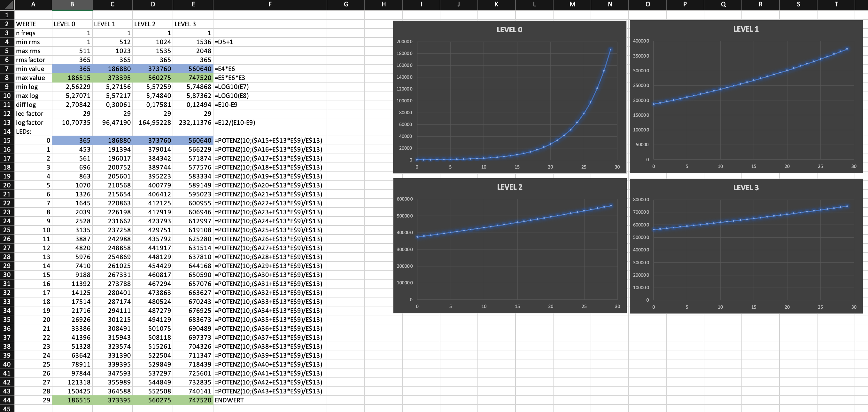
Task: Click green cell 186515 in row 44
Action: coord(72,400)
